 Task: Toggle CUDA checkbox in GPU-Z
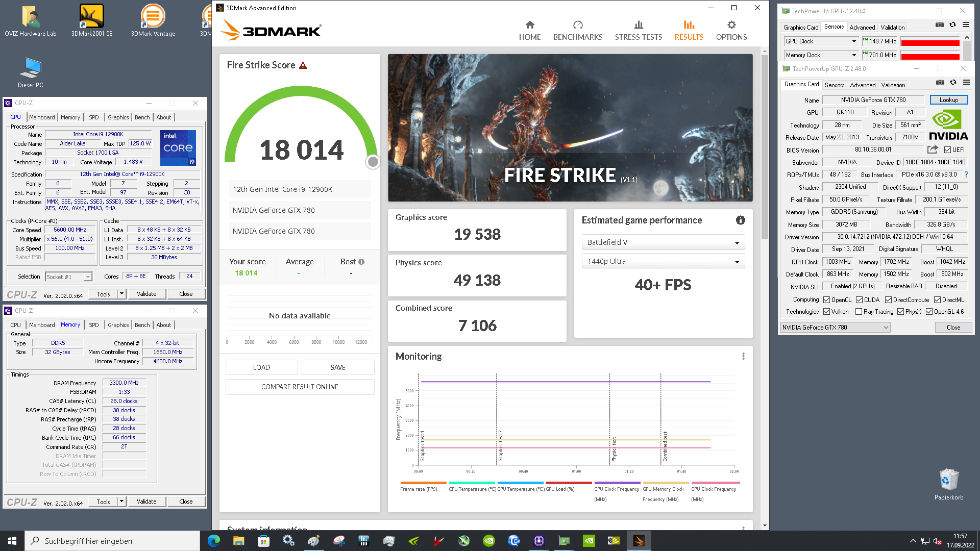(859, 300)
